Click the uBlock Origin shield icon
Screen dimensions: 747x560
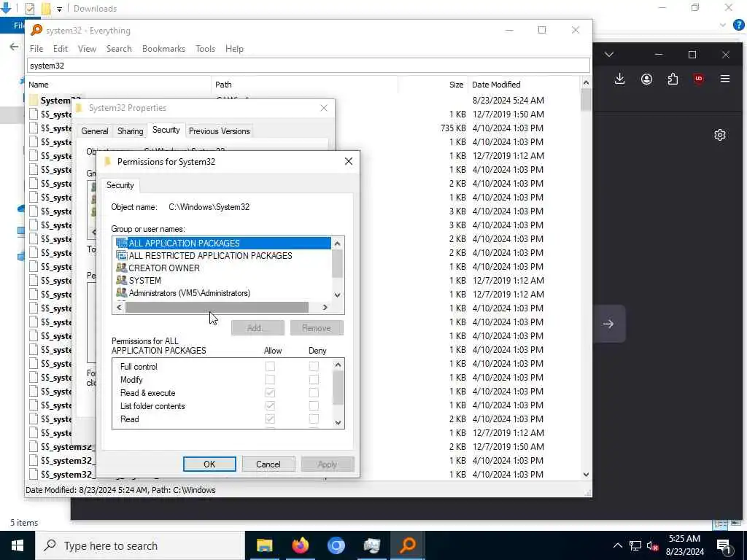tap(699, 79)
